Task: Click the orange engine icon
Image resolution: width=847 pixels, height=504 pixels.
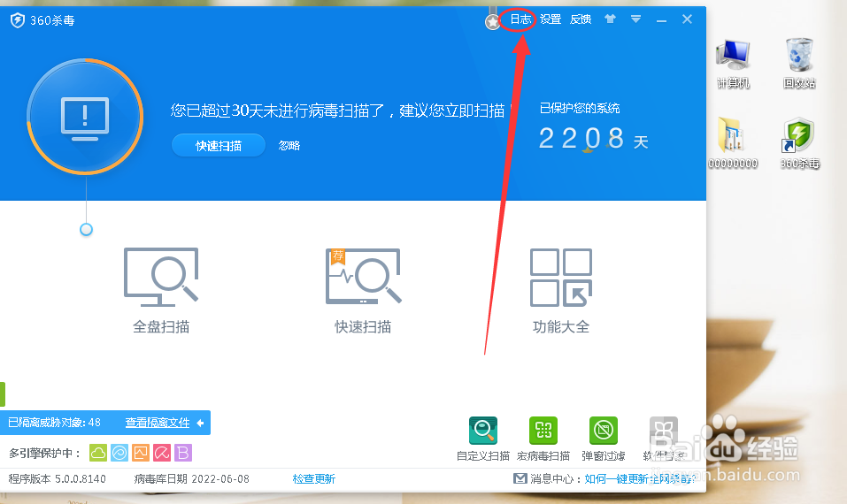Action: 141,453
